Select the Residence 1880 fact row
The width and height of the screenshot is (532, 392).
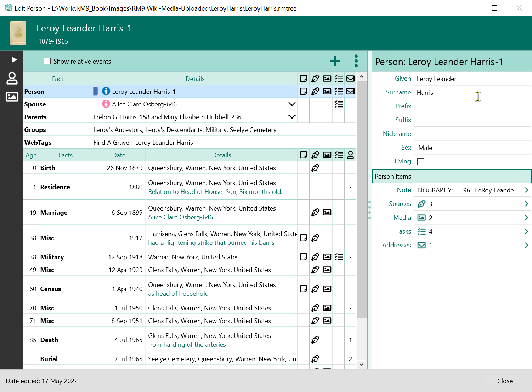189,187
